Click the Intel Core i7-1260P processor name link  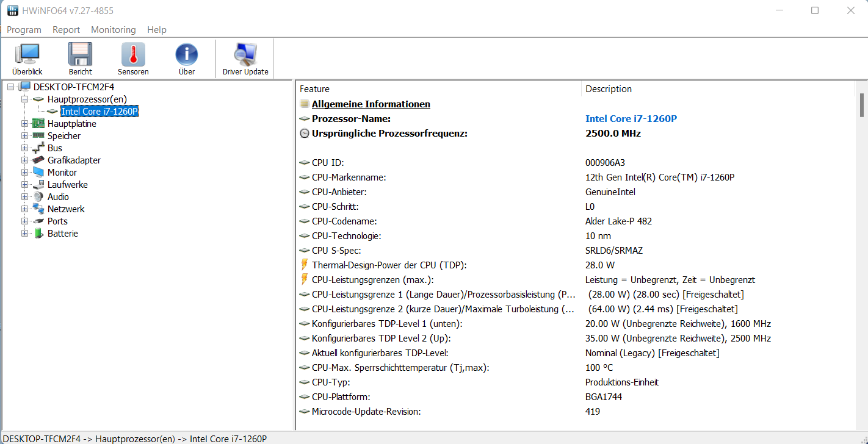(x=631, y=119)
